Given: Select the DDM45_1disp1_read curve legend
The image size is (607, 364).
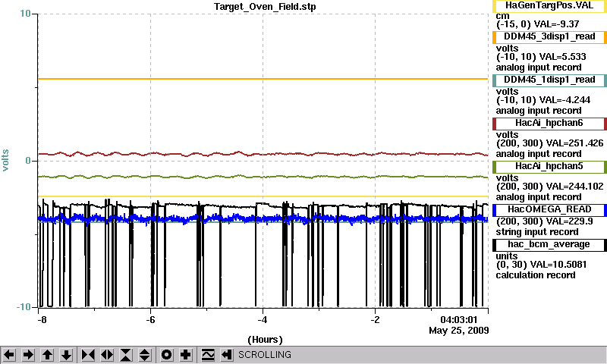Looking at the screenshot, I should point(549,80).
